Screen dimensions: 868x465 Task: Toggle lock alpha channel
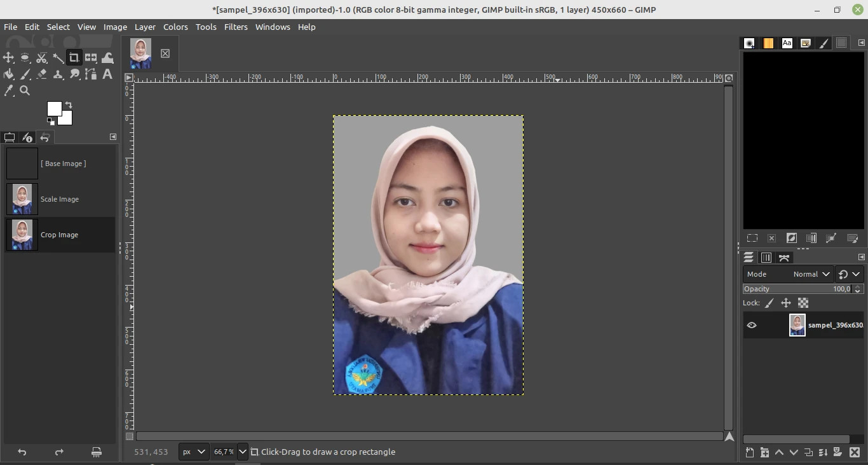click(803, 303)
